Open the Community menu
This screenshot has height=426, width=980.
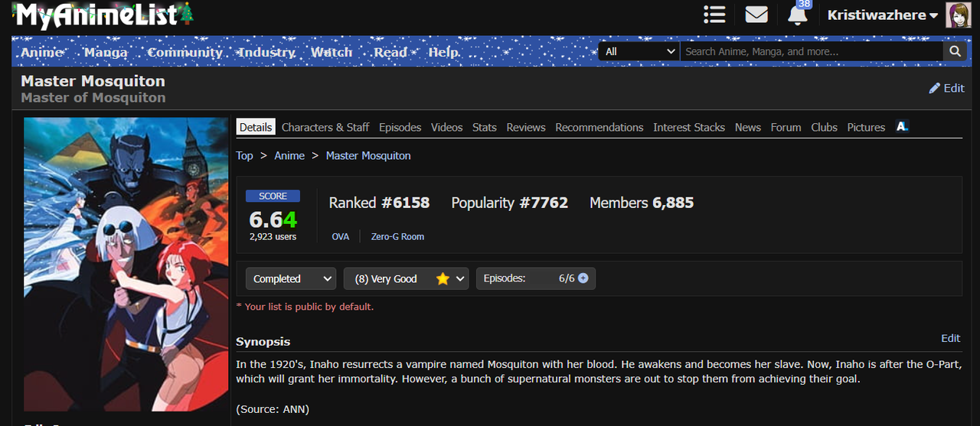[x=185, y=52]
